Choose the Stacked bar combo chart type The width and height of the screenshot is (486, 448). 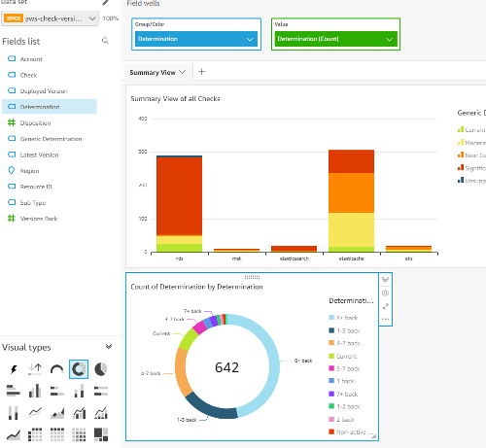101,413
